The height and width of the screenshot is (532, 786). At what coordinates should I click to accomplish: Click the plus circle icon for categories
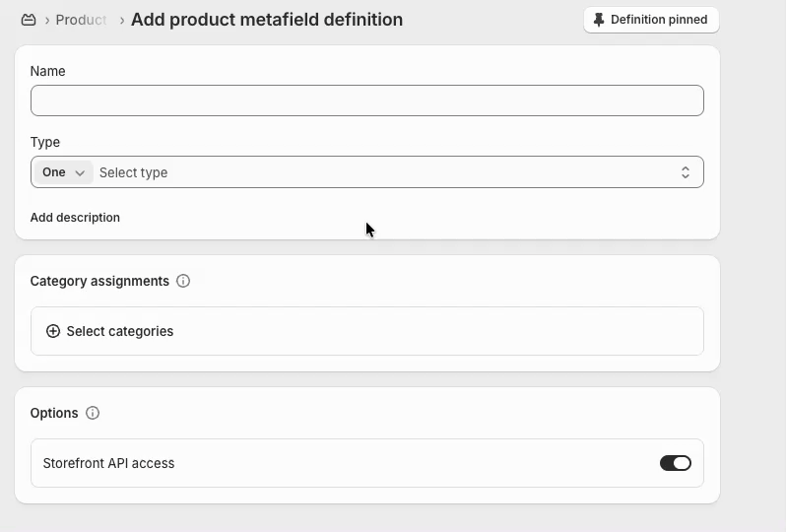click(53, 331)
